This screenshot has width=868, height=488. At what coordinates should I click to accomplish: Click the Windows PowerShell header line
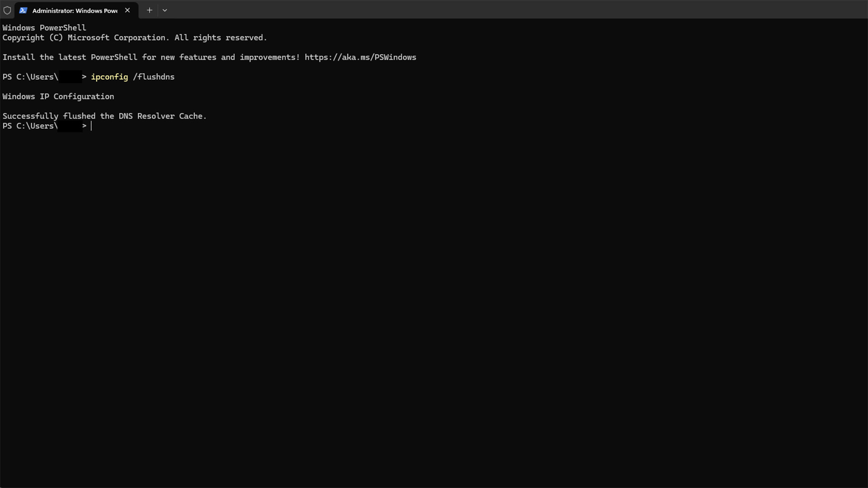tap(44, 28)
